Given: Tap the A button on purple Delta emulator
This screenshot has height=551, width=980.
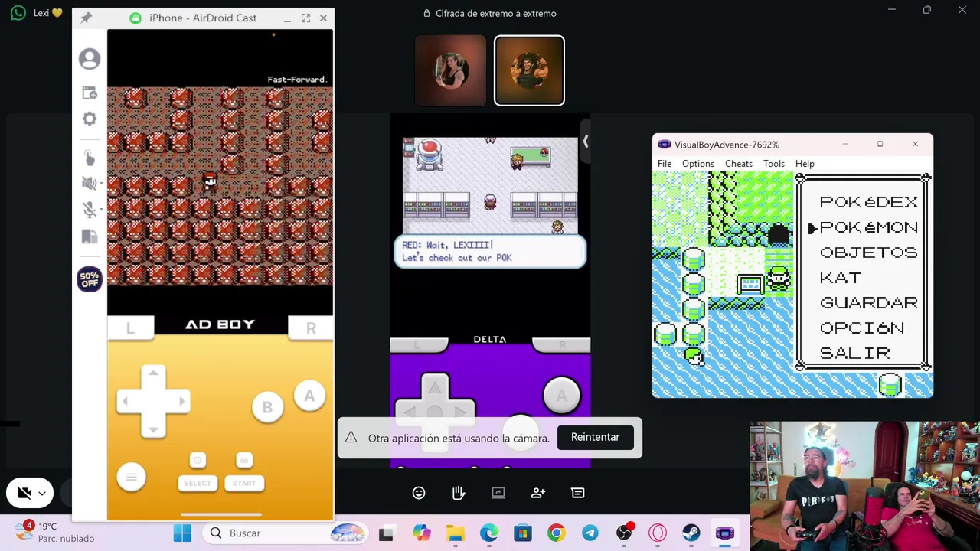Looking at the screenshot, I should (561, 395).
